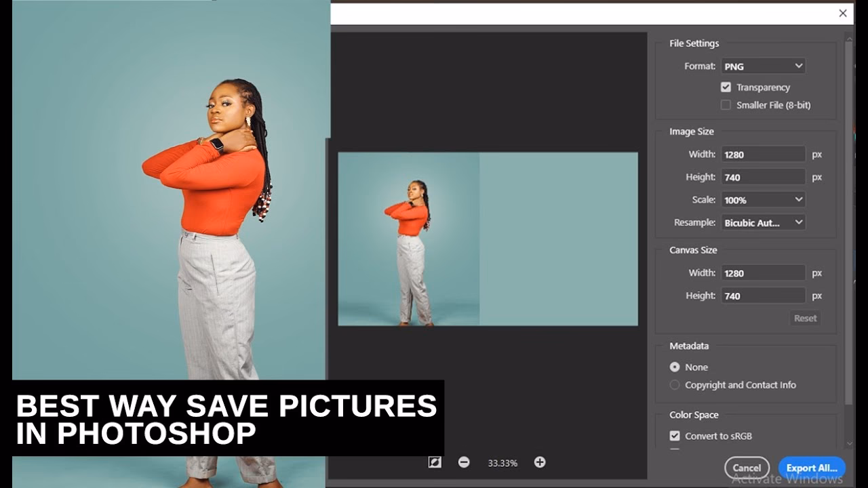Open the Scale dropdown set to 100%

pyautogui.click(x=763, y=199)
